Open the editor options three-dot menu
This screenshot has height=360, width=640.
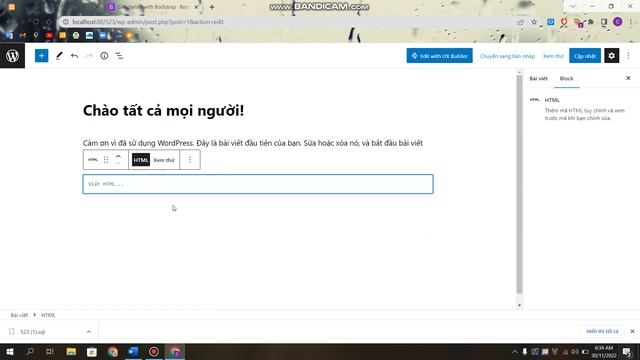pos(628,56)
